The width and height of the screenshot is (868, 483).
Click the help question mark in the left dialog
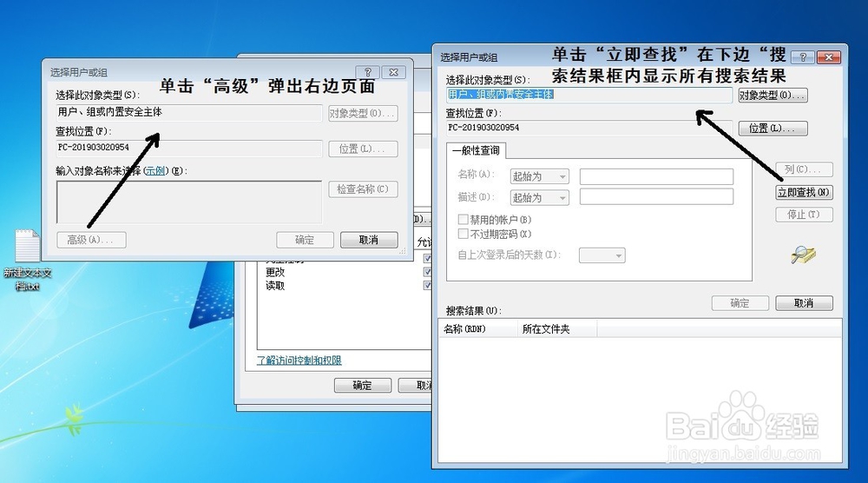pos(367,72)
